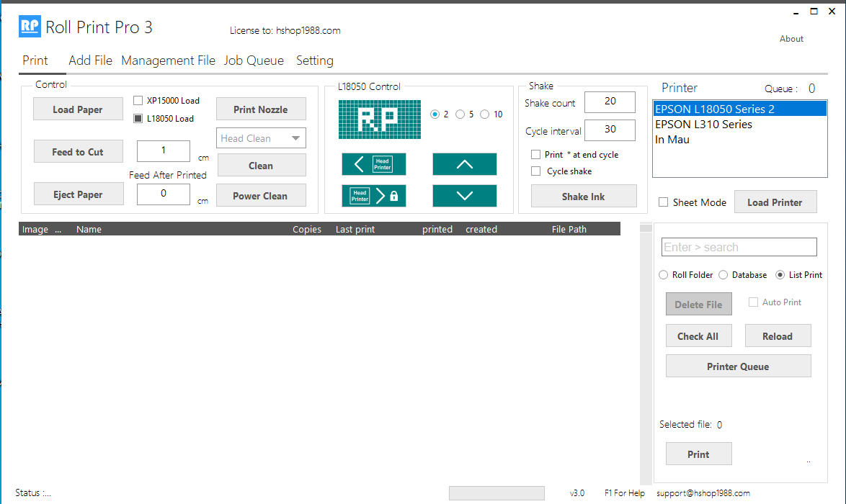Click the Enter > search field
Image resolution: width=846 pixels, height=504 pixels.
pyautogui.click(x=739, y=247)
